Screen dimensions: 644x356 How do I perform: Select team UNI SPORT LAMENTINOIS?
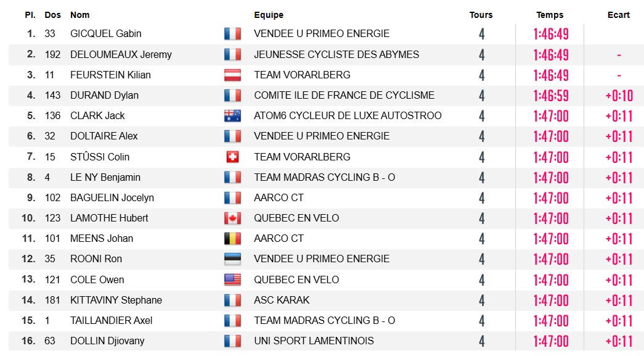[x=314, y=341]
